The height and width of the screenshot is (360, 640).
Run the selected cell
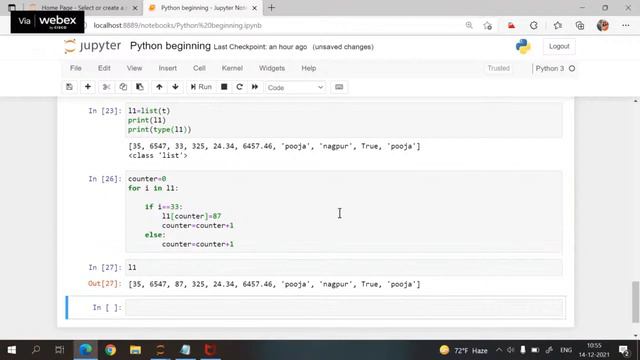tap(201, 87)
